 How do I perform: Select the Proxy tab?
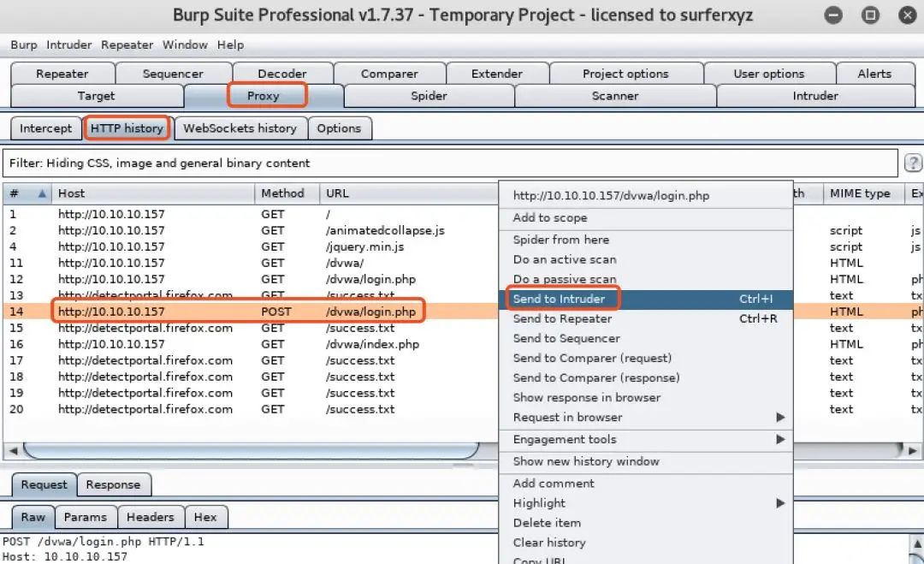pyautogui.click(x=264, y=96)
